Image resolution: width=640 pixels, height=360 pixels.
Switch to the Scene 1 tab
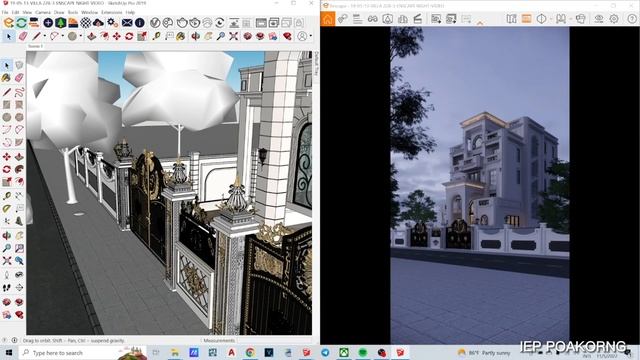point(35,46)
